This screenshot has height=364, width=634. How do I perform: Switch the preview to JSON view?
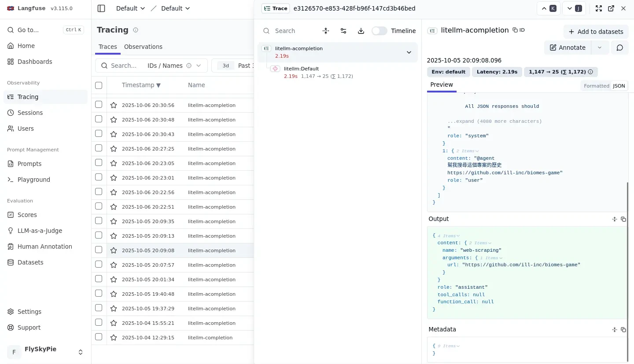pyautogui.click(x=619, y=86)
